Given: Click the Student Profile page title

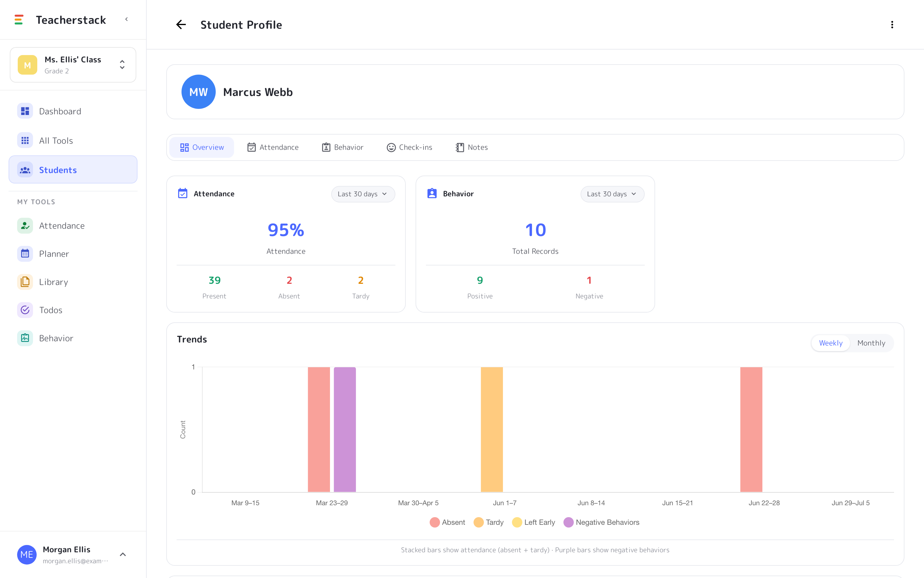Looking at the screenshot, I should [x=241, y=25].
